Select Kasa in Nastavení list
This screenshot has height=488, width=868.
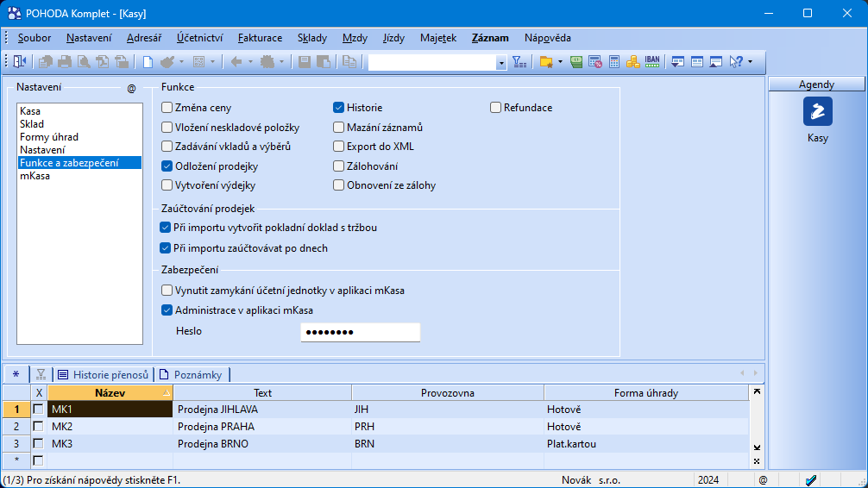pos(79,111)
